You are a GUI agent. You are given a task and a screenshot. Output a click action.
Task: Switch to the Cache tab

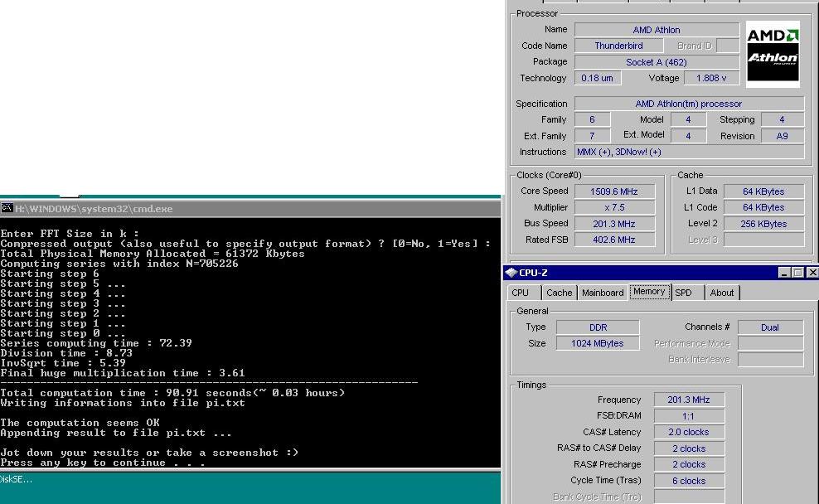[x=559, y=293]
